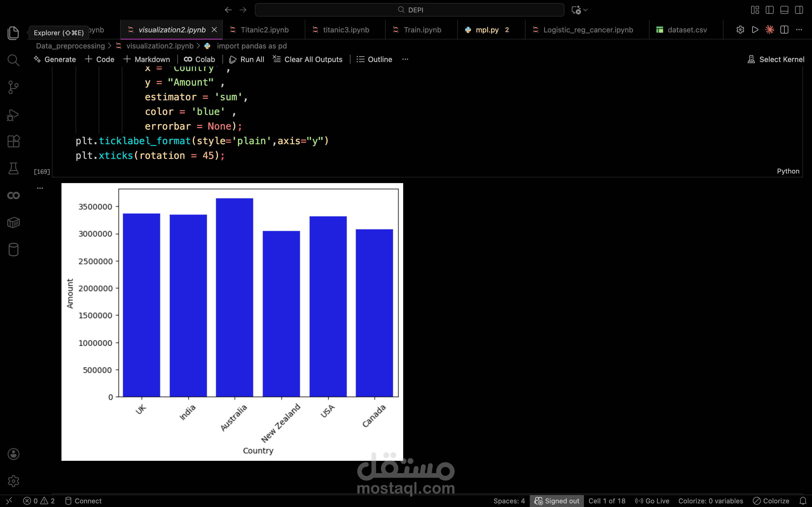Open the Colab sidebar icon
The height and width of the screenshot is (507, 812).
tap(14, 195)
